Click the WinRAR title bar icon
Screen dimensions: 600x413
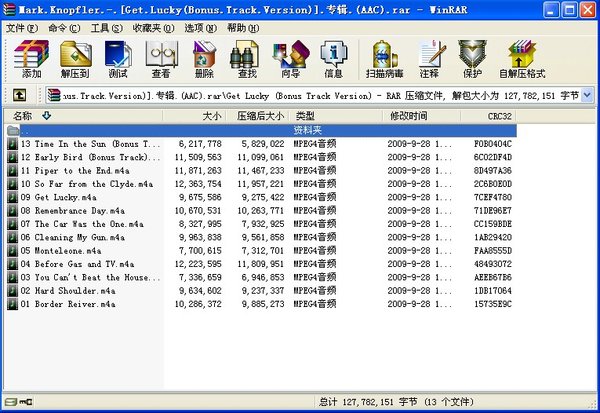[9, 10]
